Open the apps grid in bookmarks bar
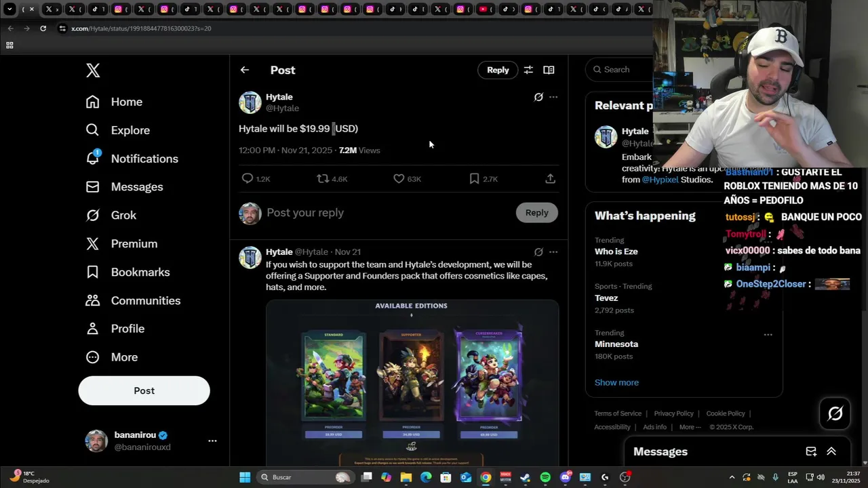Screen dimensions: 868x488 point(9,45)
